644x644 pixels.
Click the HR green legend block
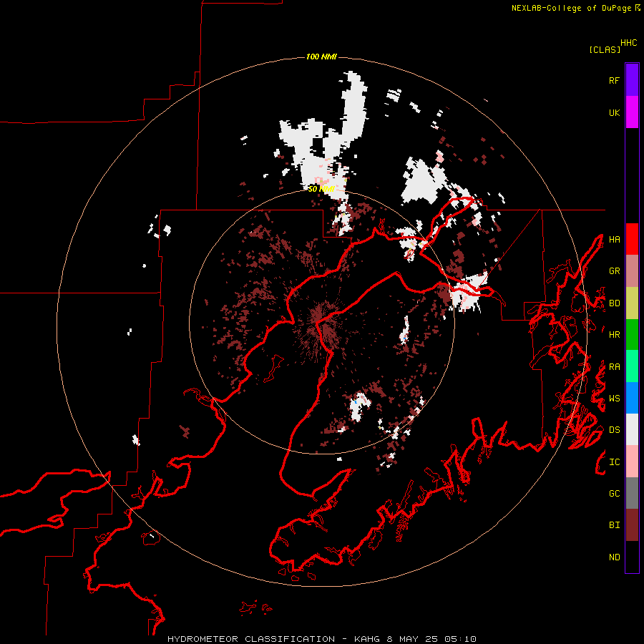632,335
